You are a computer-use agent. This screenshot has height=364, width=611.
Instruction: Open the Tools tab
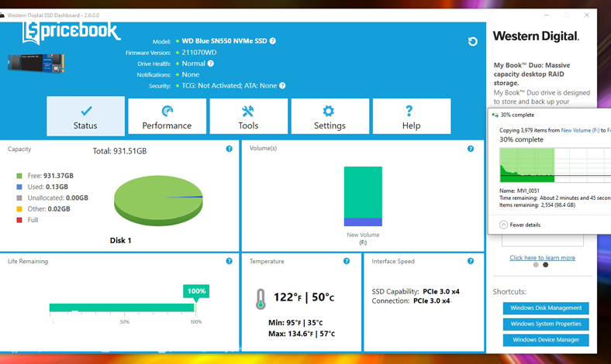[x=249, y=116]
